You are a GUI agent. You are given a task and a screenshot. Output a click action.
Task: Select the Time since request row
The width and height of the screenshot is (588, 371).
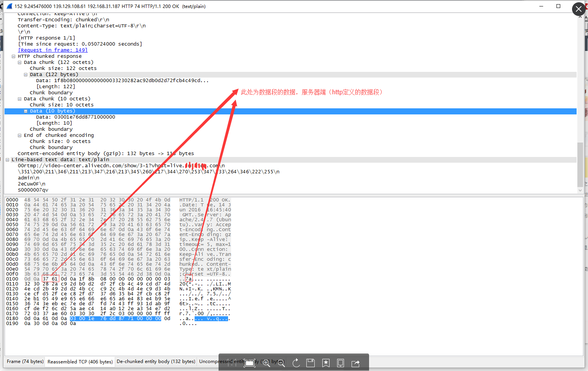click(x=80, y=44)
